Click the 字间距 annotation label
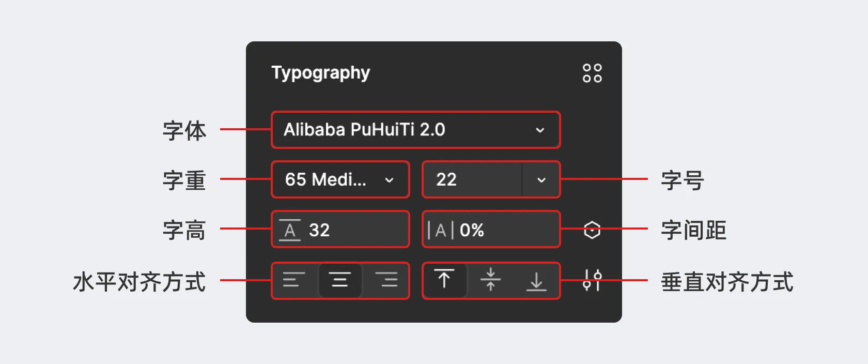 pyautogui.click(x=693, y=230)
